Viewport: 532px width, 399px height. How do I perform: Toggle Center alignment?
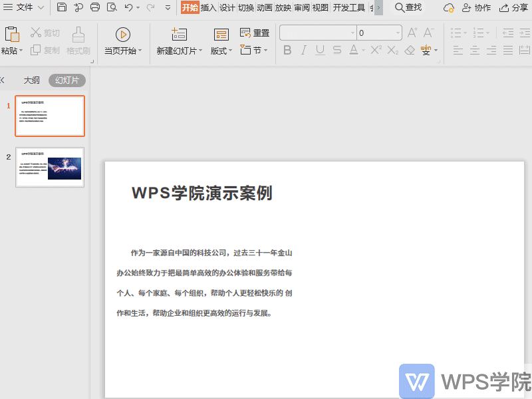click(475, 51)
